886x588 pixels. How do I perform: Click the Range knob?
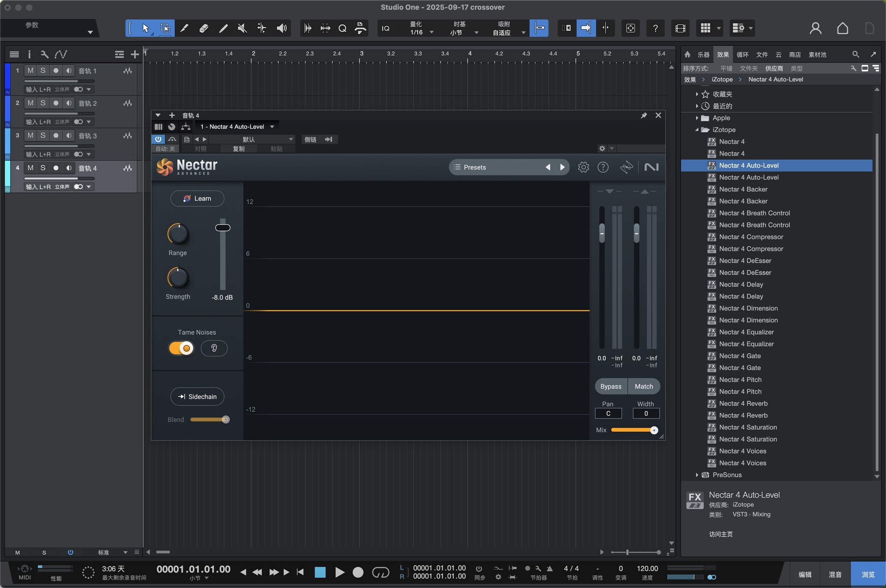click(178, 234)
